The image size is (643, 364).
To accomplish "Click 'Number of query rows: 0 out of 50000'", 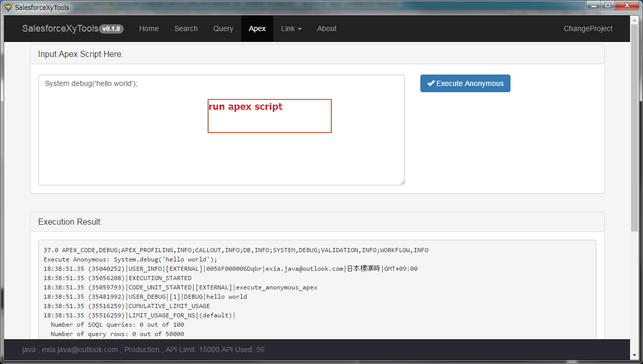I will point(118,334).
